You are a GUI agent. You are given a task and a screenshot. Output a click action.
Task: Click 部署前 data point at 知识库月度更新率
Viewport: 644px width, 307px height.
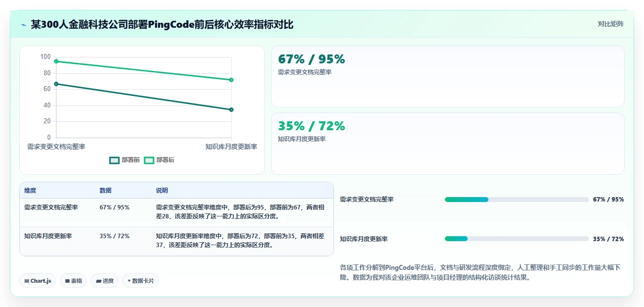pos(231,109)
